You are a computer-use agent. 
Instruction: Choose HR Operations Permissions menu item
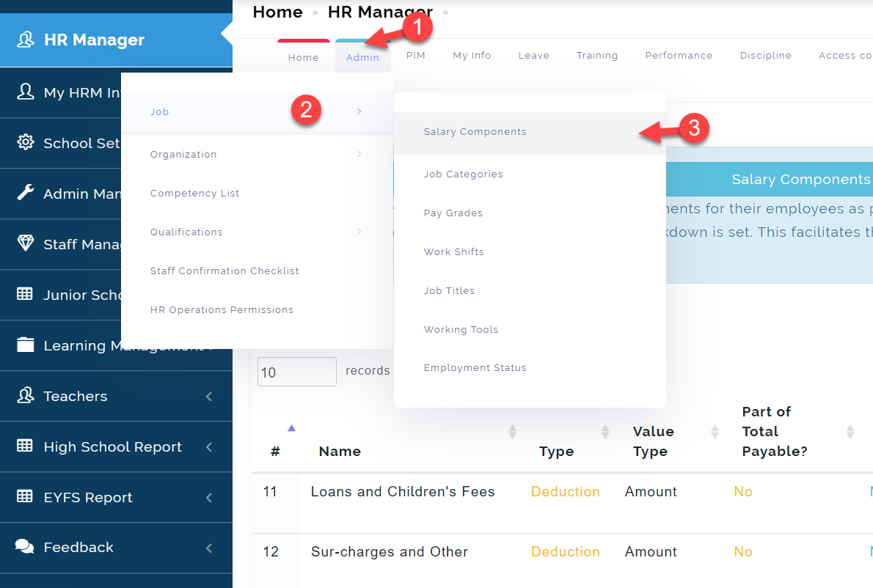point(257,310)
